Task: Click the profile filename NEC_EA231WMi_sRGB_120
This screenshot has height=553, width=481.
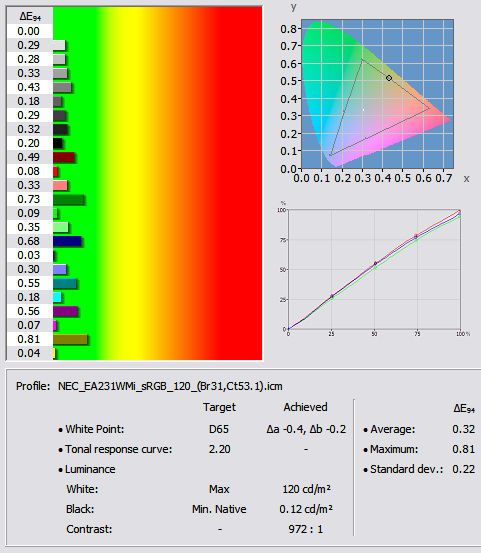Action: pos(170,386)
